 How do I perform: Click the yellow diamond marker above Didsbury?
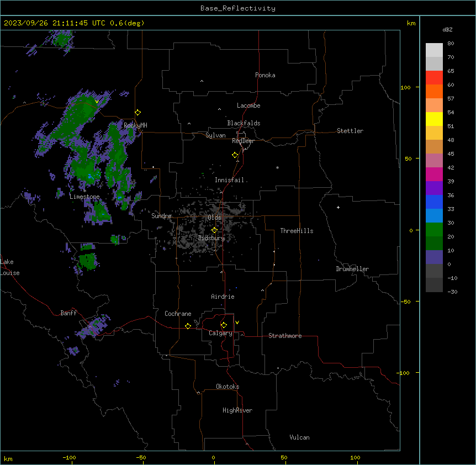click(x=214, y=230)
